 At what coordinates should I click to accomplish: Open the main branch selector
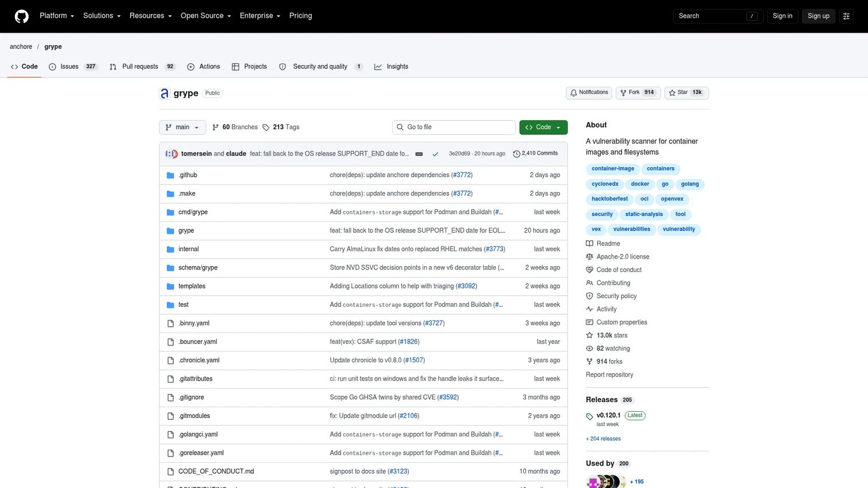[x=182, y=127]
